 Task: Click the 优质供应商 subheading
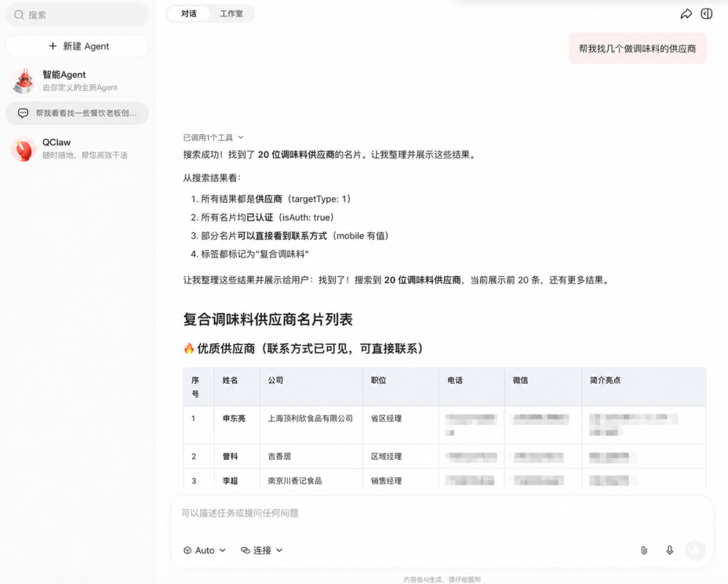(x=303, y=349)
